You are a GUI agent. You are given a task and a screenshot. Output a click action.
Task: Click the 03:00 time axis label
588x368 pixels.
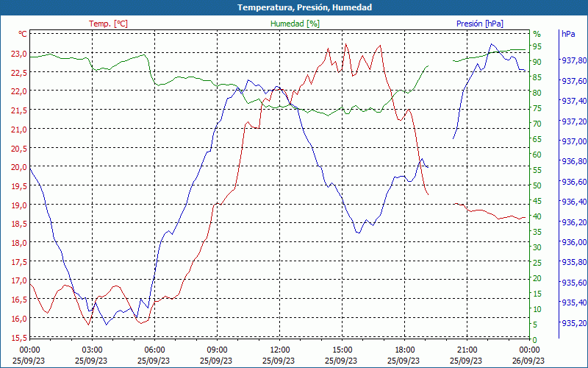92,350
